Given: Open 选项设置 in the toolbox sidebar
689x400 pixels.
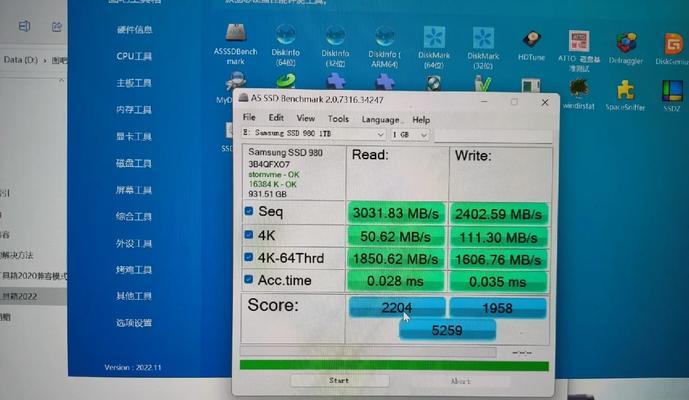Looking at the screenshot, I should tap(134, 323).
